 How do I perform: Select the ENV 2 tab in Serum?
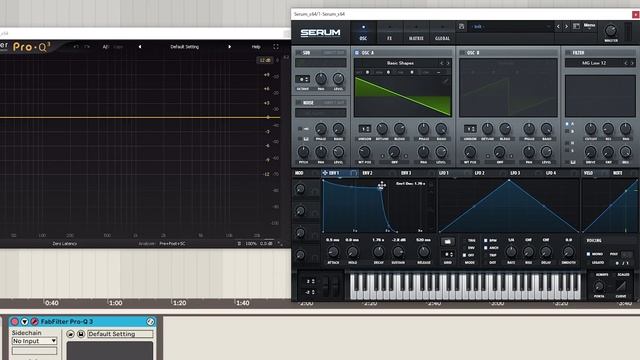367,173
